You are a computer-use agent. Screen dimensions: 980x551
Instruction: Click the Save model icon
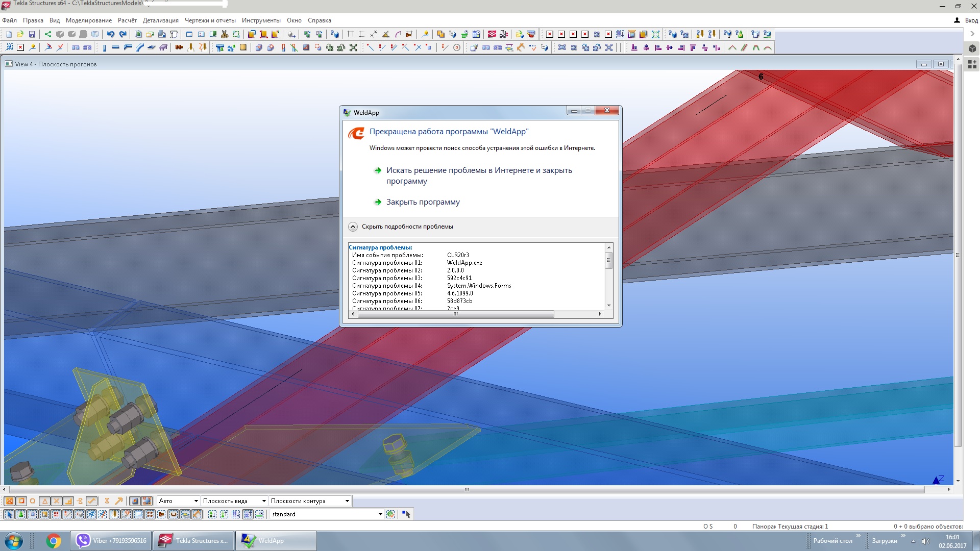32,34
